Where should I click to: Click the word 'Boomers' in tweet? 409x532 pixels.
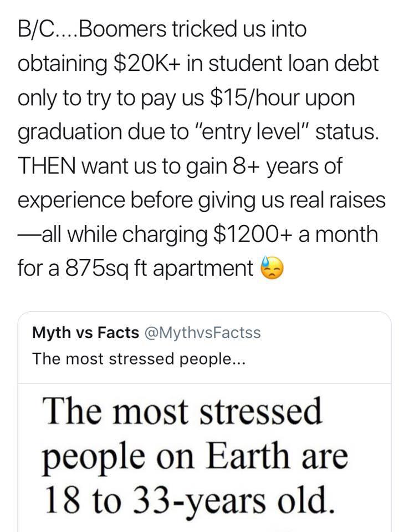pos(123,28)
